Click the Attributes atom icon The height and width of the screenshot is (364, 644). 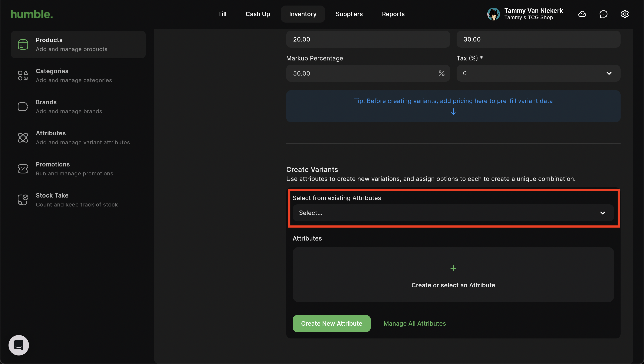pos(23,138)
